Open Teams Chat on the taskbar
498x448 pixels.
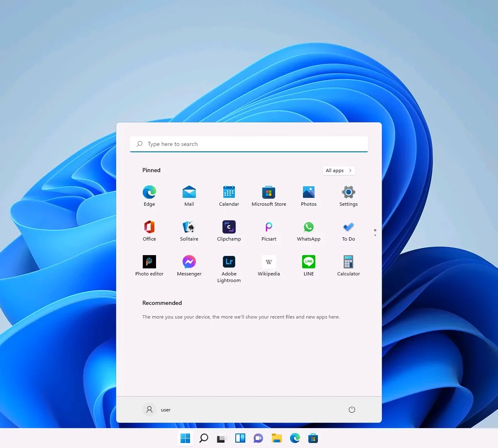(259, 438)
